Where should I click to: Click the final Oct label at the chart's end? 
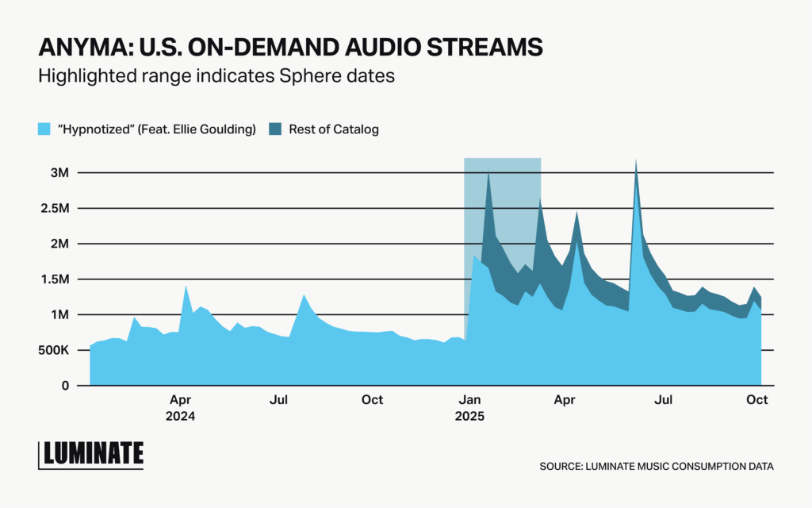(x=757, y=400)
